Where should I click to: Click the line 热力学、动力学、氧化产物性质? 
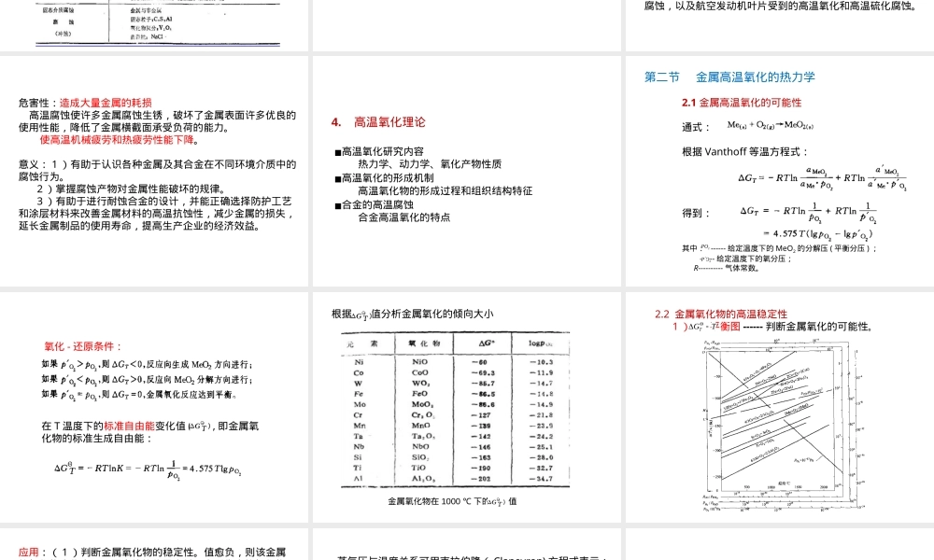430,164
